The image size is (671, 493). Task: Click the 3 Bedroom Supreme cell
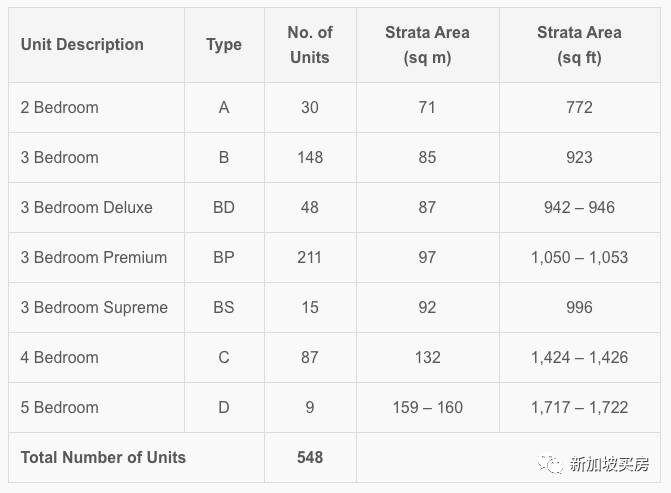(94, 307)
